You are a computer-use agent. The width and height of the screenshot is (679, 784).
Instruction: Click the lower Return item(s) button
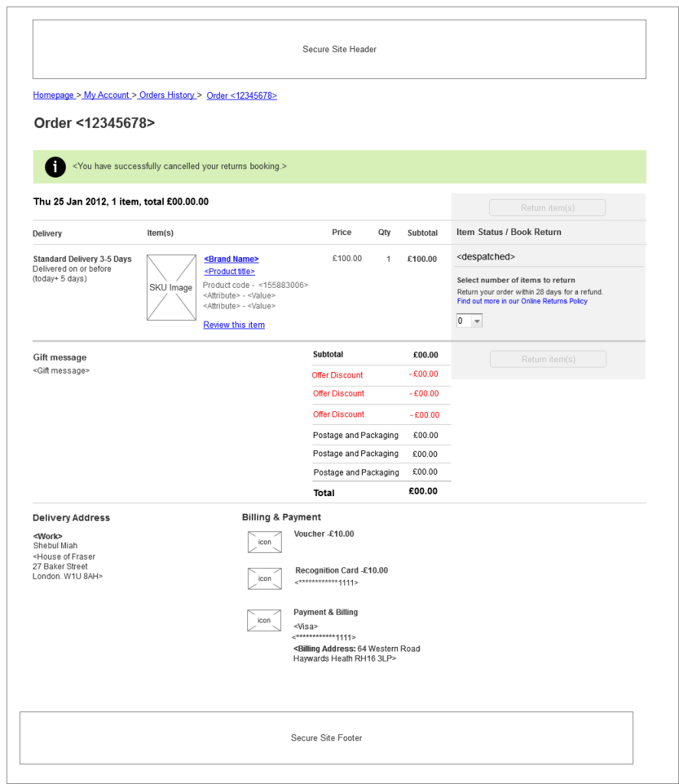tap(547, 359)
